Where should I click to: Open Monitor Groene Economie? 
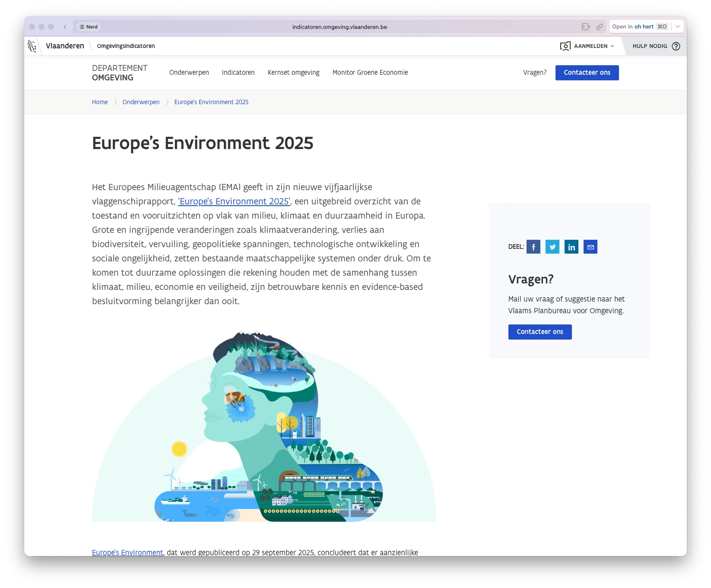(370, 73)
